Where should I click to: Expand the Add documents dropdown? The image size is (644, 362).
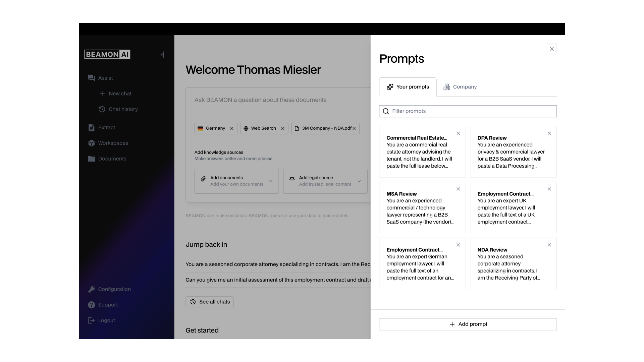(270, 181)
